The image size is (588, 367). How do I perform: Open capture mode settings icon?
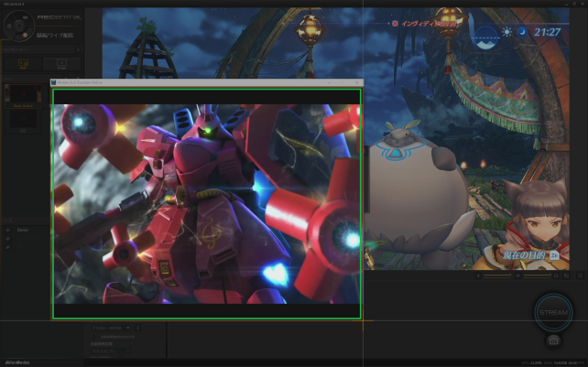coord(79,51)
